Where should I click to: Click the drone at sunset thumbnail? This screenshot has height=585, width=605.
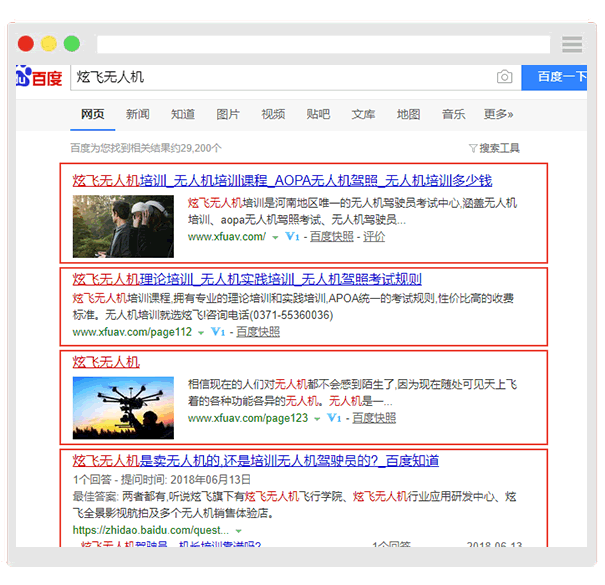(x=123, y=408)
